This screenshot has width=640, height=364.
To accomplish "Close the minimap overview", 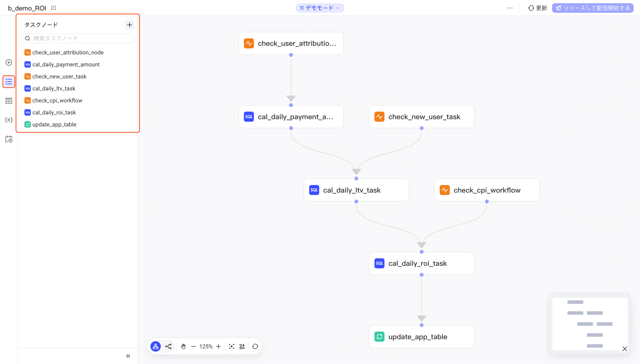I will [x=625, y=349].
